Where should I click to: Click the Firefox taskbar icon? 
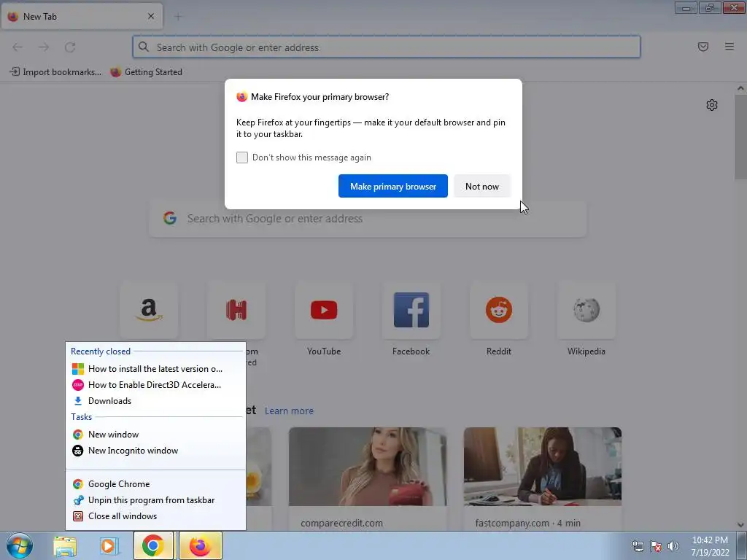[x=200, y=545]
